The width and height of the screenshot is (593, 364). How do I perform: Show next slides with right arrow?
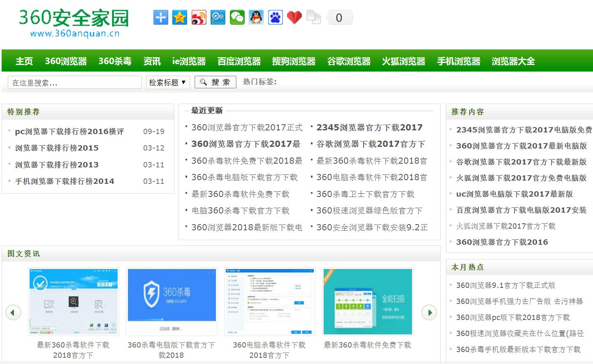429,313
